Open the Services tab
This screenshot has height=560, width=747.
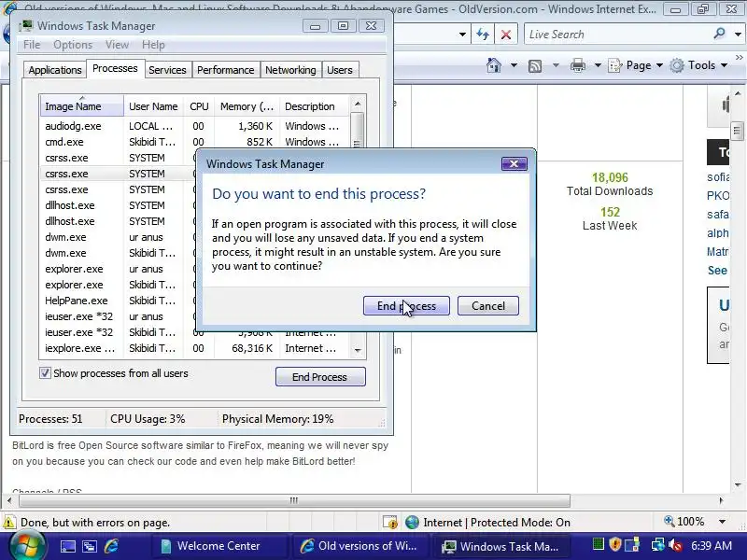click(x=167, y=70)
